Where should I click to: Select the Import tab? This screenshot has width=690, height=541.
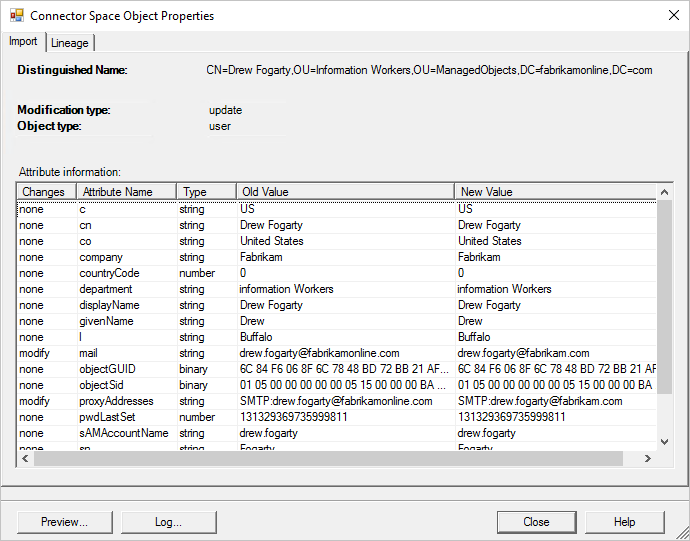tap(23, 42)
